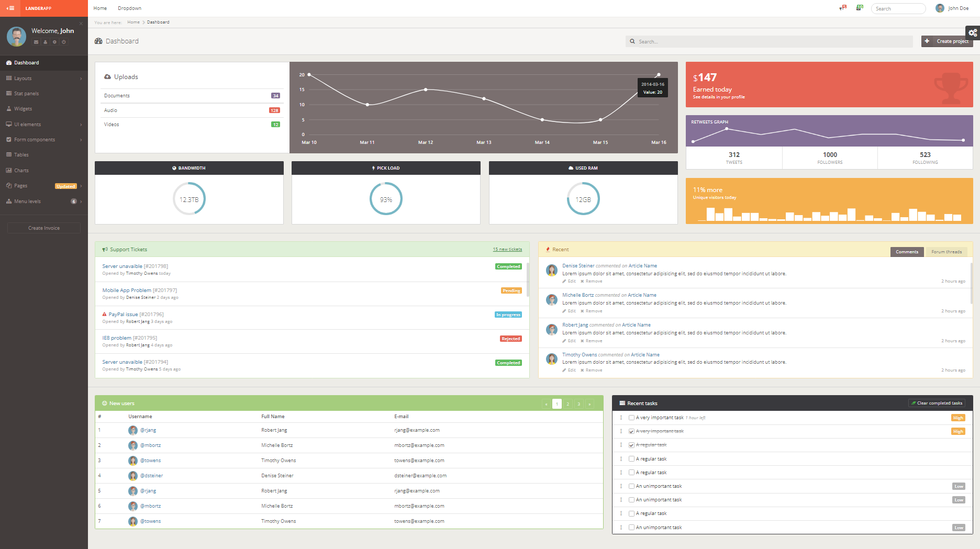The height and width of the screenshot is (549, 980).
Task: Open the settings cog icon under Welcome, John
Action: [54, 42]
